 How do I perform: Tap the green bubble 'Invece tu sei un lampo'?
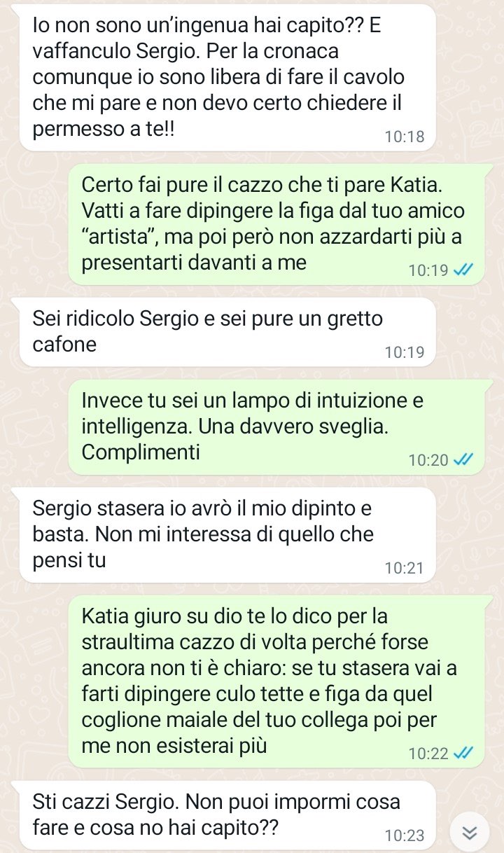pyautogui.click(x=276, y=427)
